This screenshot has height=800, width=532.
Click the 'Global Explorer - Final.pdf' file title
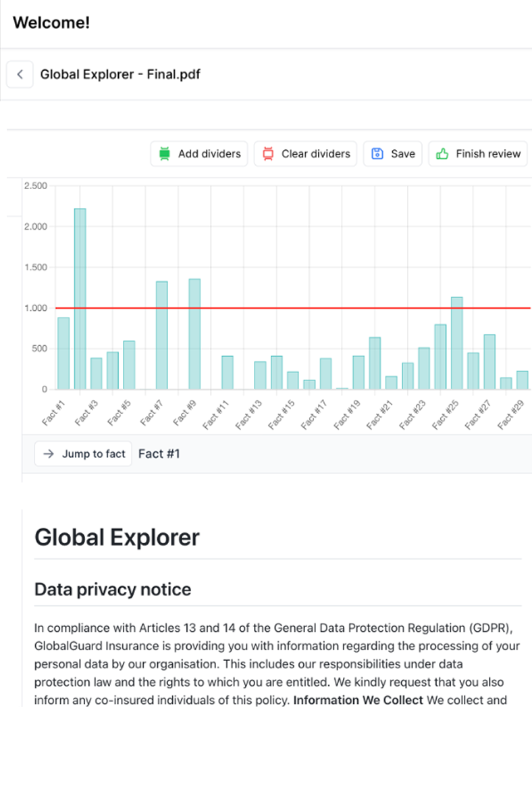120,74
